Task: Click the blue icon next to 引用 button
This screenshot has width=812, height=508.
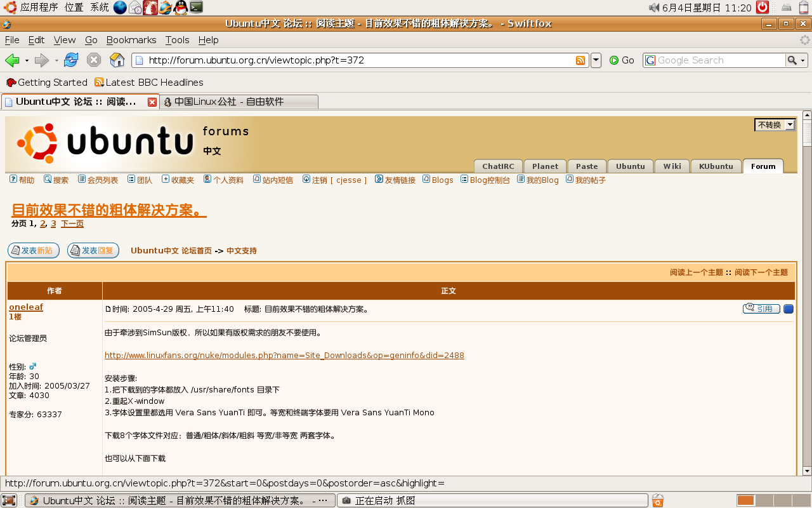Action: click(789, 309)
